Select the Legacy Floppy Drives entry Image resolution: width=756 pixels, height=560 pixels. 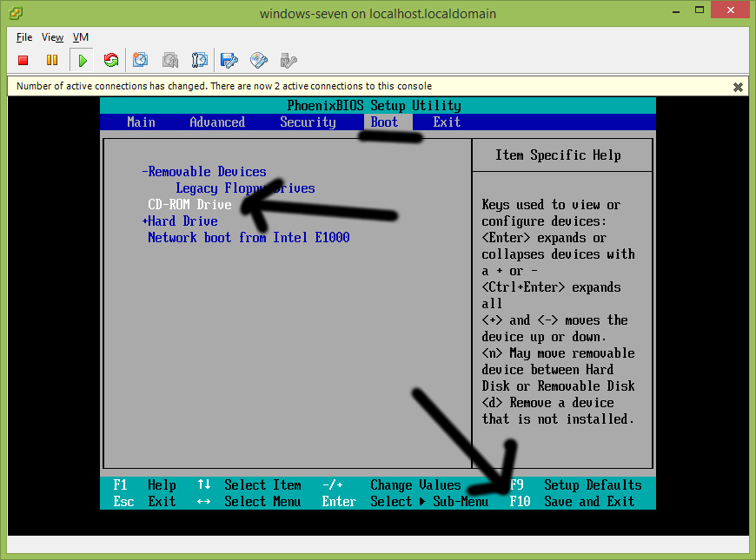245,188
